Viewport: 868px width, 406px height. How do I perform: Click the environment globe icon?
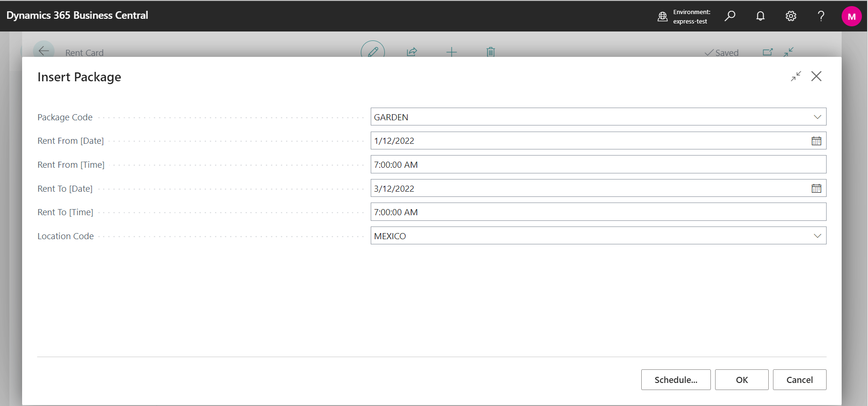662,16
